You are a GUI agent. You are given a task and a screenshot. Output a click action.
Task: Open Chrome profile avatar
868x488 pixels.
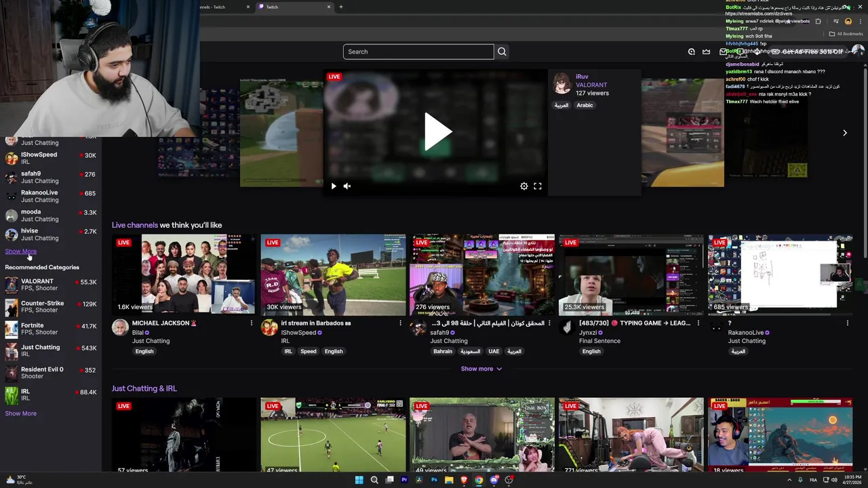click(x=848, y=21)
